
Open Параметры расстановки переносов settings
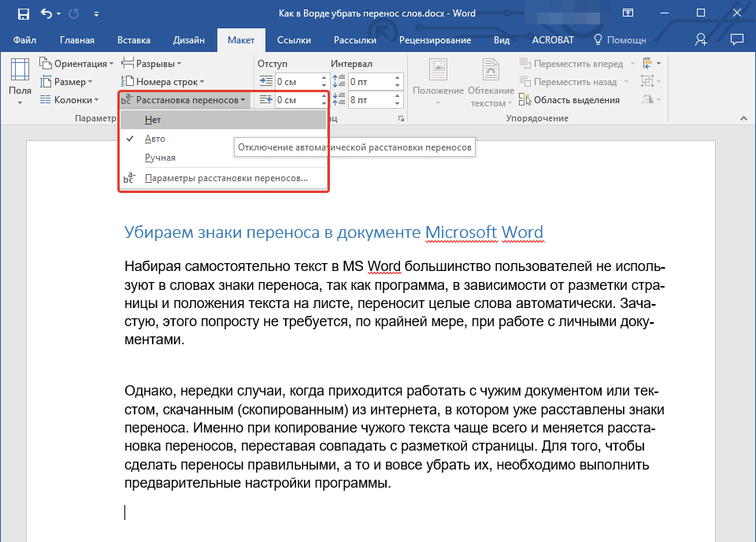(x=226, y=178)
